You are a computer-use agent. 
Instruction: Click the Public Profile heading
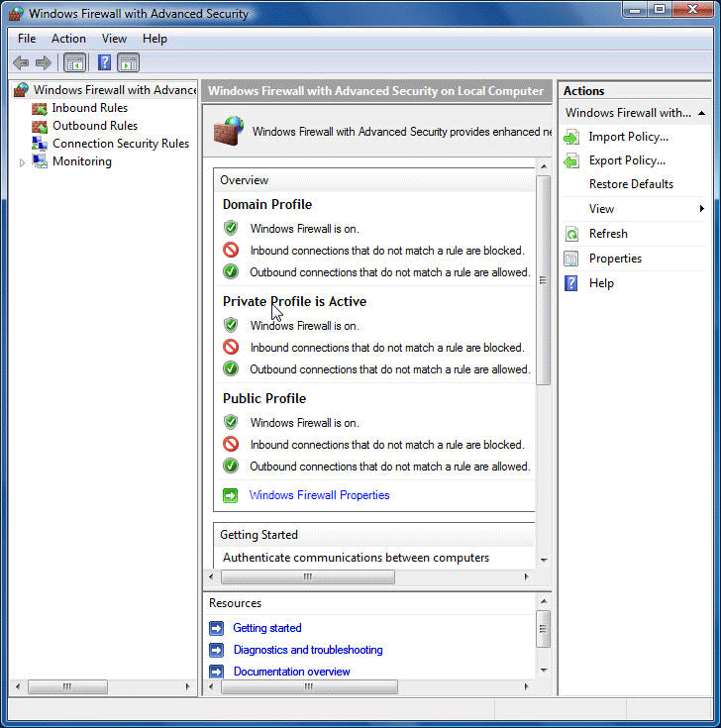[264, 398]
